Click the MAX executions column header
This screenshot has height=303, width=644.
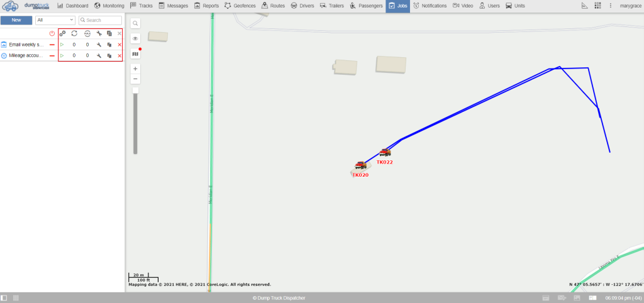[x=87, y=33]
